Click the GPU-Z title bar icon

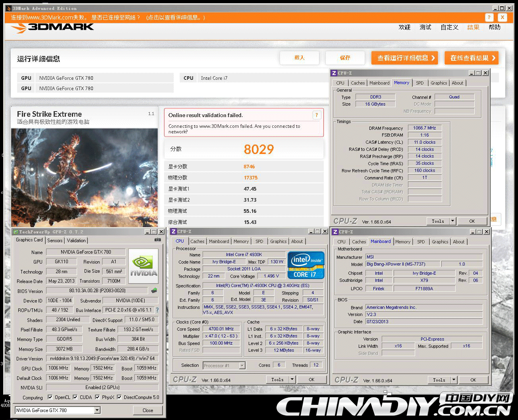[x=16, y=232]
